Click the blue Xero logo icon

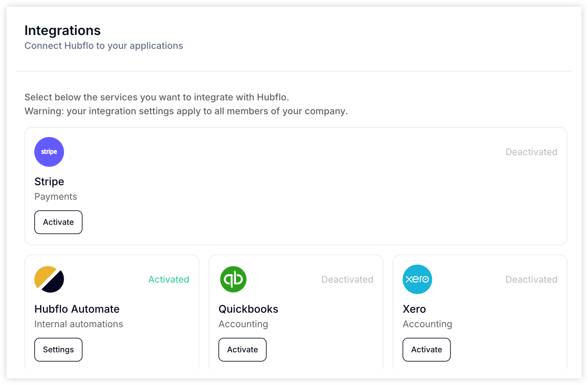tap(417, 279)
